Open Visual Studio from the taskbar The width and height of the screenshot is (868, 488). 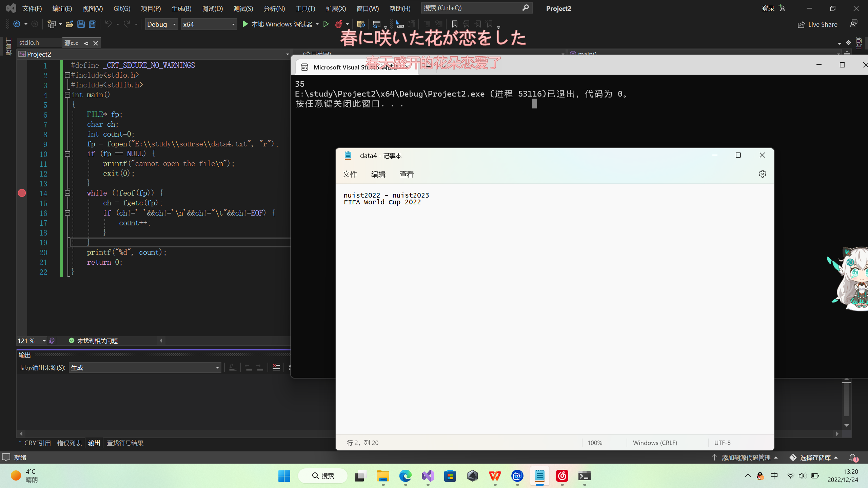tap(428, 476)
